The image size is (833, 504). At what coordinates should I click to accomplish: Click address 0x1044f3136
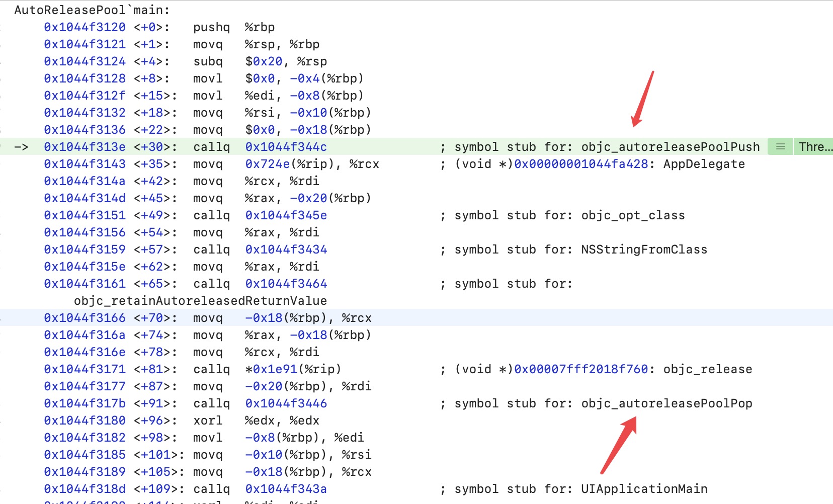(x=85, y=130)
